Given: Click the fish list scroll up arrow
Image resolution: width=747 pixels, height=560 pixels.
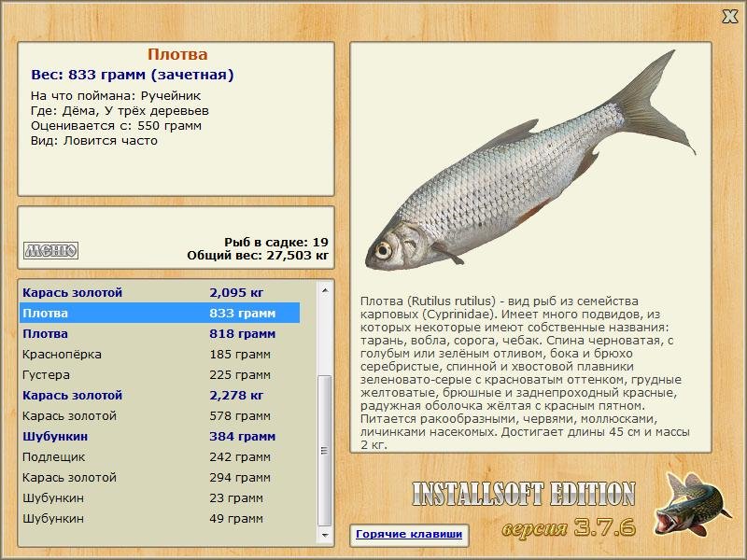Looking at the screenshot, I should 325,290.
